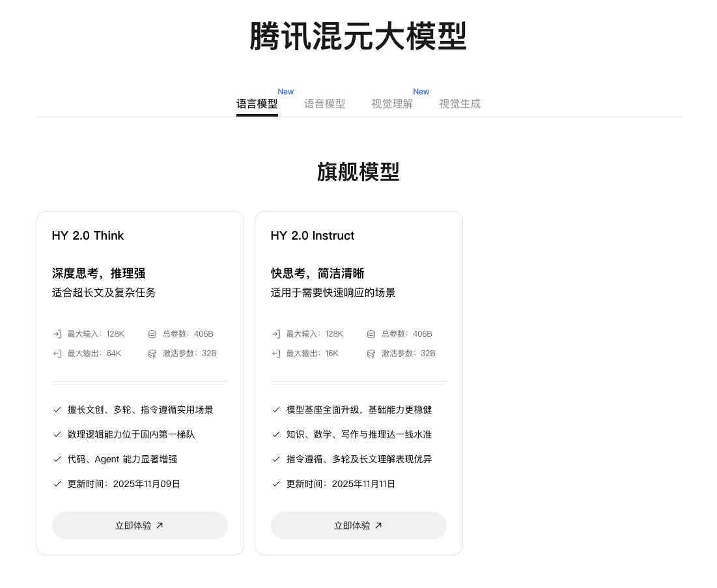
Task: Click the checkmark beside 更新时间：2025年11月11日
Action: tap(275, 484)
